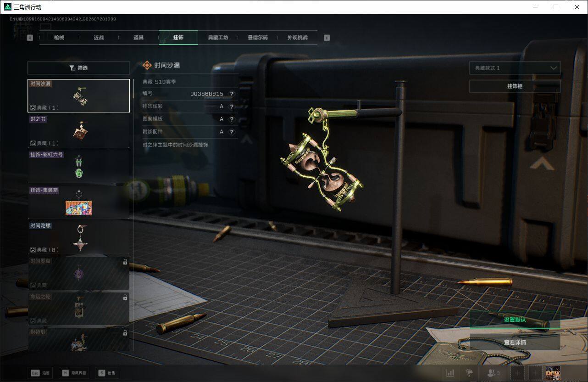Click the 隐藏界面 hide interface button
Screen dimensions: 588x382
74,373
